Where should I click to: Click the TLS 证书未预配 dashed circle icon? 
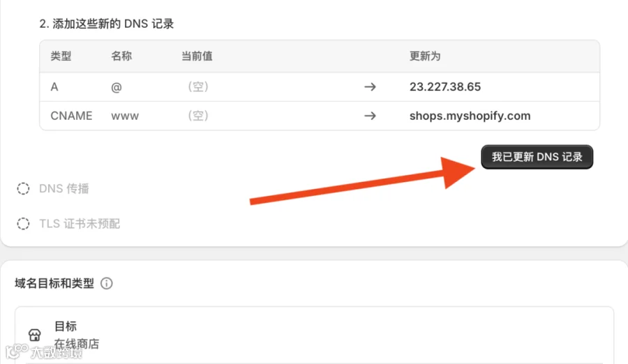(23, 223)
